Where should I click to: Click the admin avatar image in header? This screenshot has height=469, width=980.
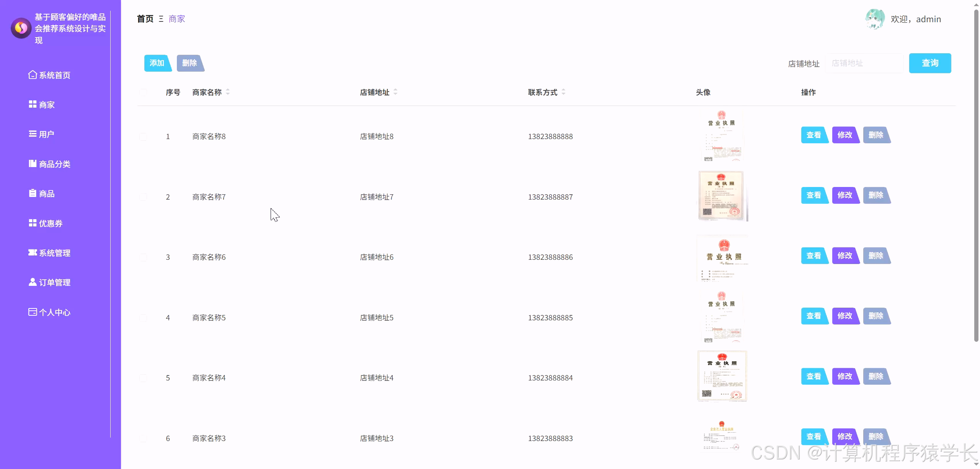875,19
